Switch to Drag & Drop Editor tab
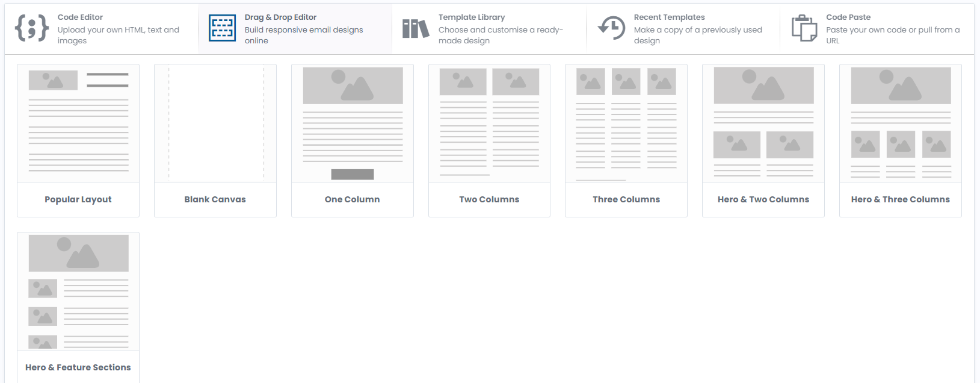Screen dimensions: 980x383 tap(295, 29)
